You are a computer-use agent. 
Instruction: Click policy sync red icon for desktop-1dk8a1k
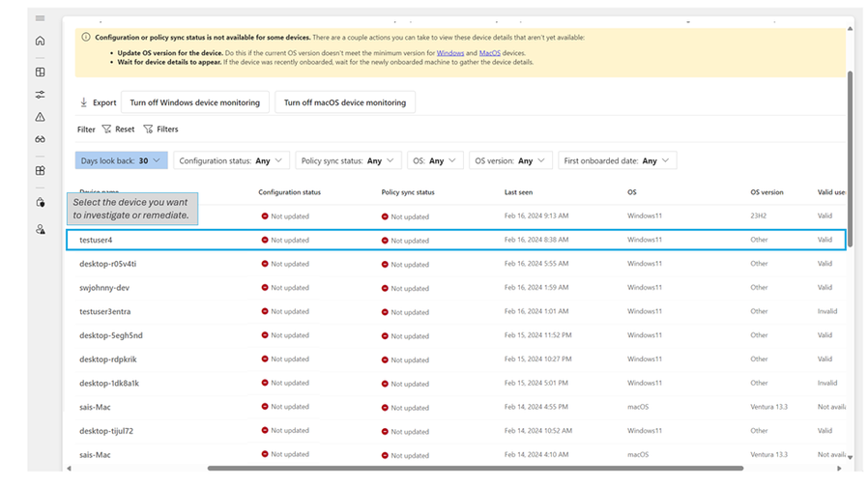coord(385,384)
